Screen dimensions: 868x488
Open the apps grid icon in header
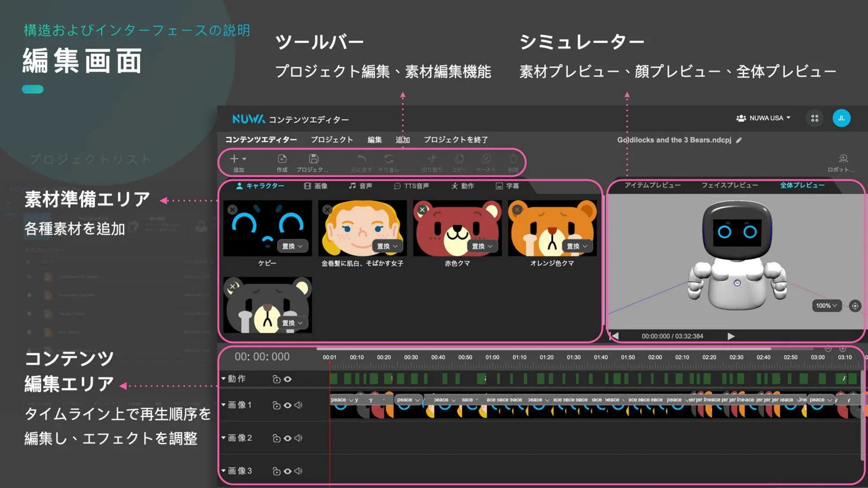coord(814,118)
